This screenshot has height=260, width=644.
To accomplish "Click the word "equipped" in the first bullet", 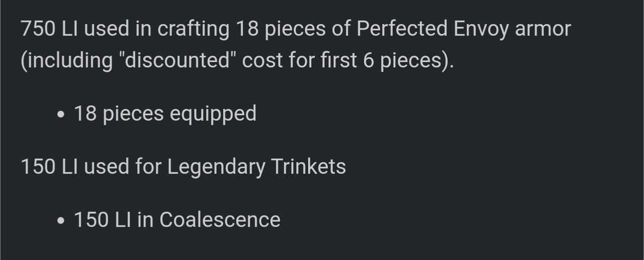I will [213, 115].
